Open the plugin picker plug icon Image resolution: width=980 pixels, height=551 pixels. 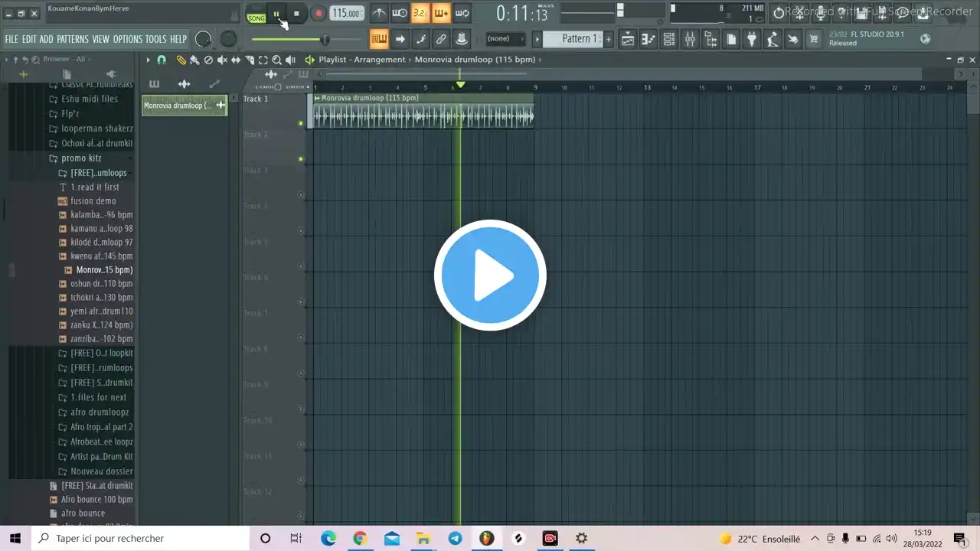coord(752,40)
